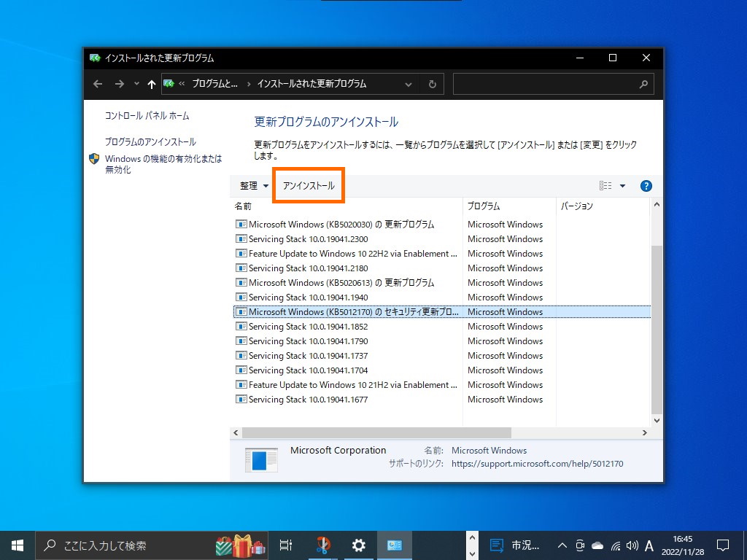Go up to the parent folder

point(151,84)
